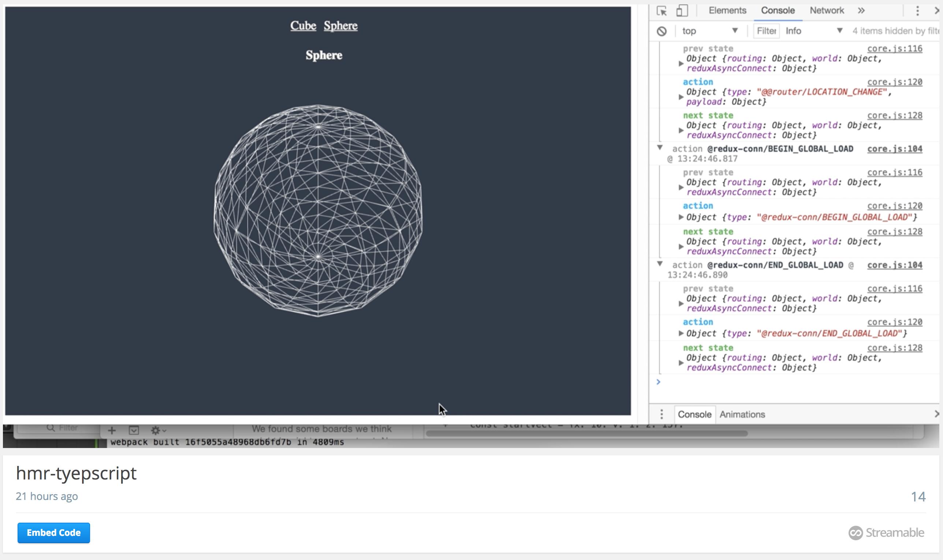Click the clear console icon
This screenshot has width=943, height=560.
pos(661,31)
